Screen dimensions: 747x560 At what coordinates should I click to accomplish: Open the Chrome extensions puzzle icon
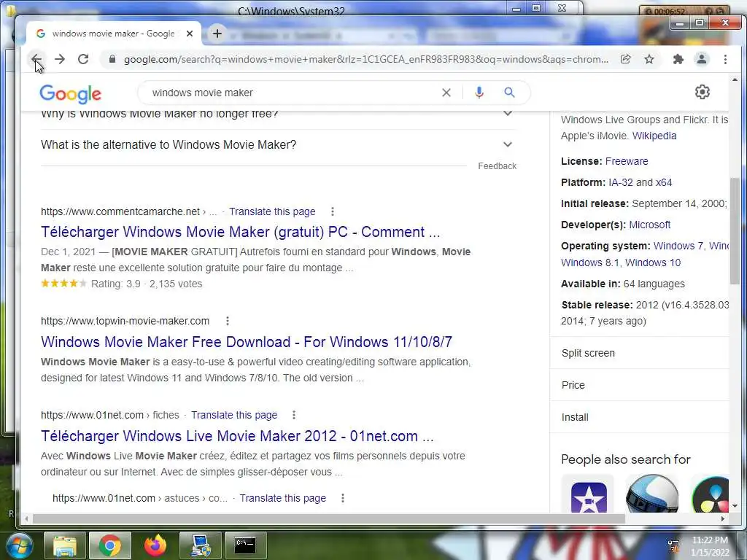click(x=678, y=59)
